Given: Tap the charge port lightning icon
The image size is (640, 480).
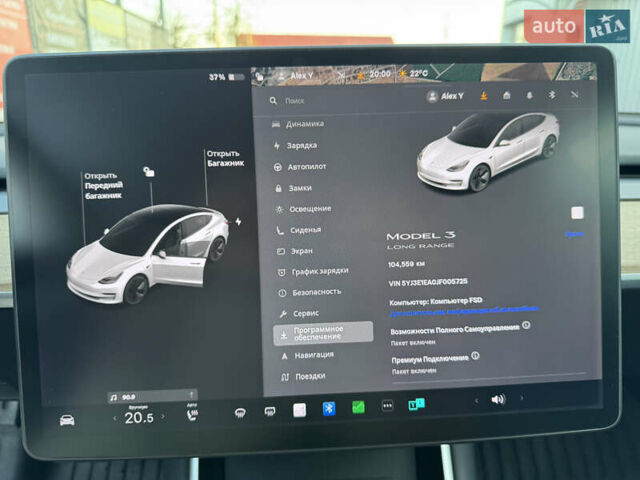Looking at the screenshot, I should click(238, 222).
